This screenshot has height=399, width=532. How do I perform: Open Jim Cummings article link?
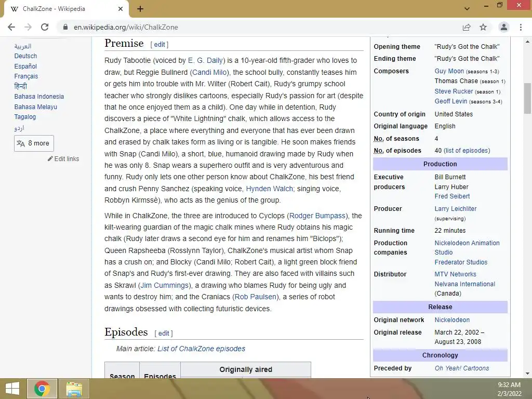click(x=165, y=285)
